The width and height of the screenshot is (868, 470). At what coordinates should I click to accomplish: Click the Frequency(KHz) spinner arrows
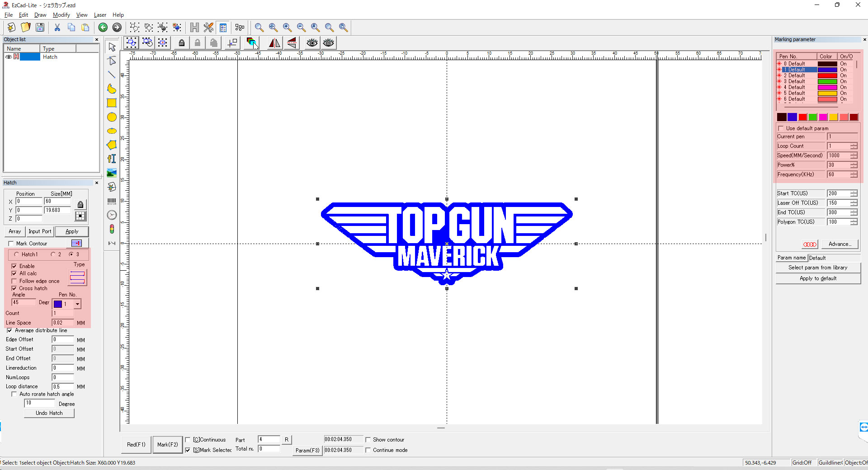(854, 174)
